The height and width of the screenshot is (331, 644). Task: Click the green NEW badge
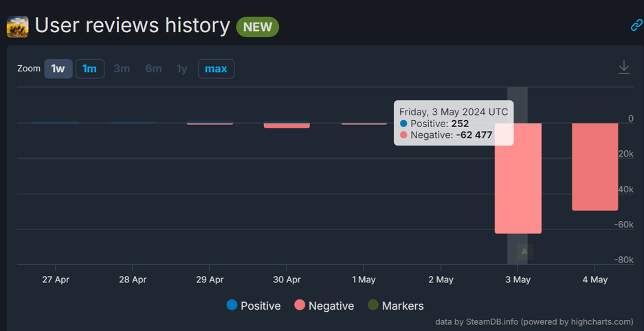(257, 27)
